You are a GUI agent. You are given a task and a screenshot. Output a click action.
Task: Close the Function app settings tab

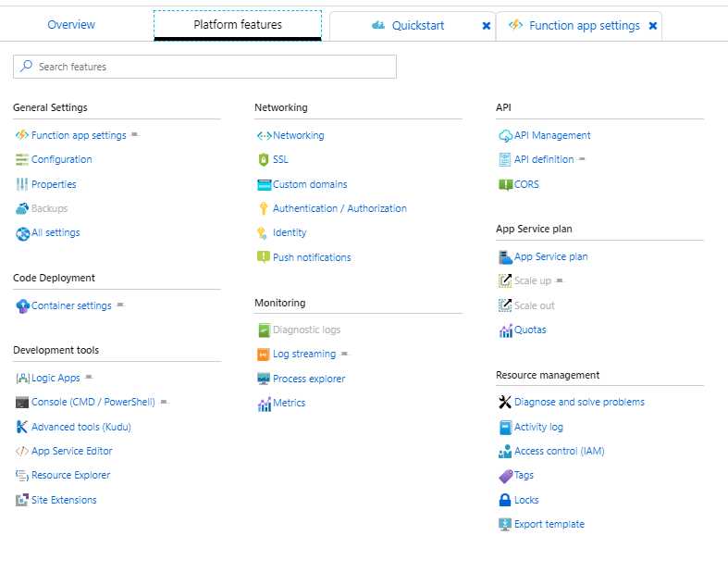(653, 26)
